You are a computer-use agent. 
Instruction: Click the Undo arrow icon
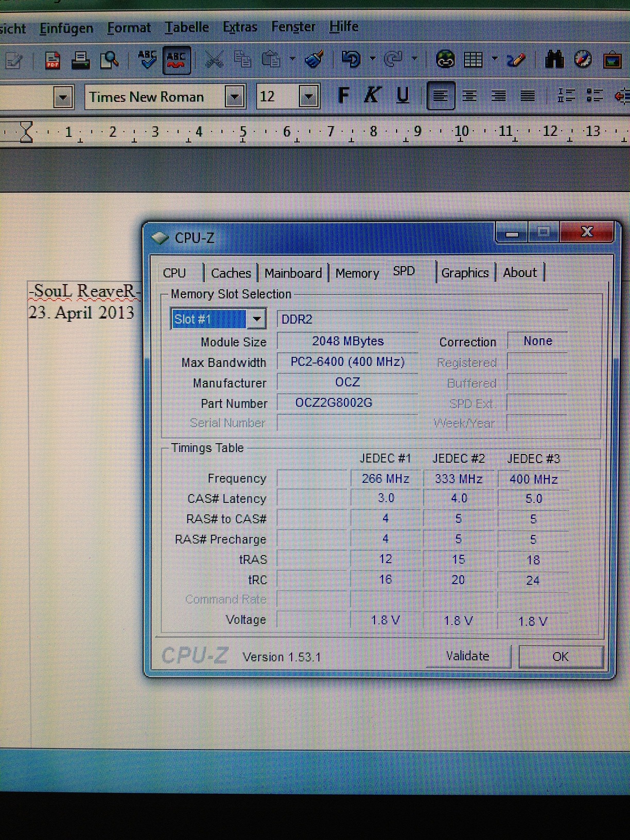pyautogui.click(x=352, y=59)
